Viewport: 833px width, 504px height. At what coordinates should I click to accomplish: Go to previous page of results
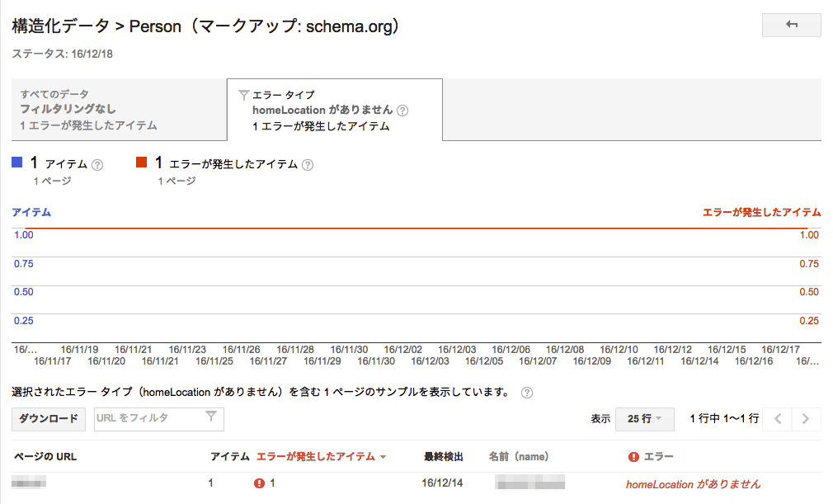(777, 419)
